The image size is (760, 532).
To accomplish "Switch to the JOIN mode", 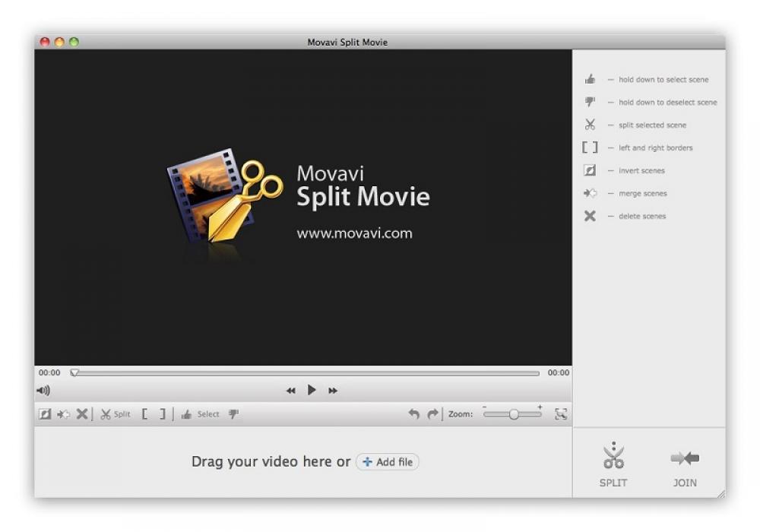I will 684,464.
